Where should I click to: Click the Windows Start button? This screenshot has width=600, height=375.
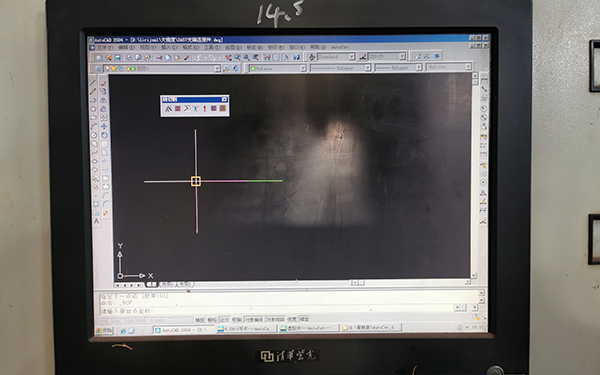point(104,330)
